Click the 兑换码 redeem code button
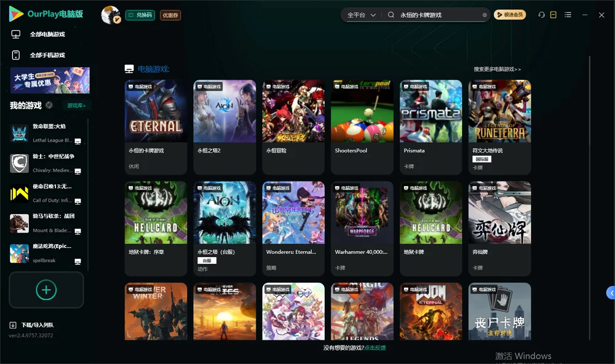Viewport: 615px width, 364px height. click(x=140, y=15)
